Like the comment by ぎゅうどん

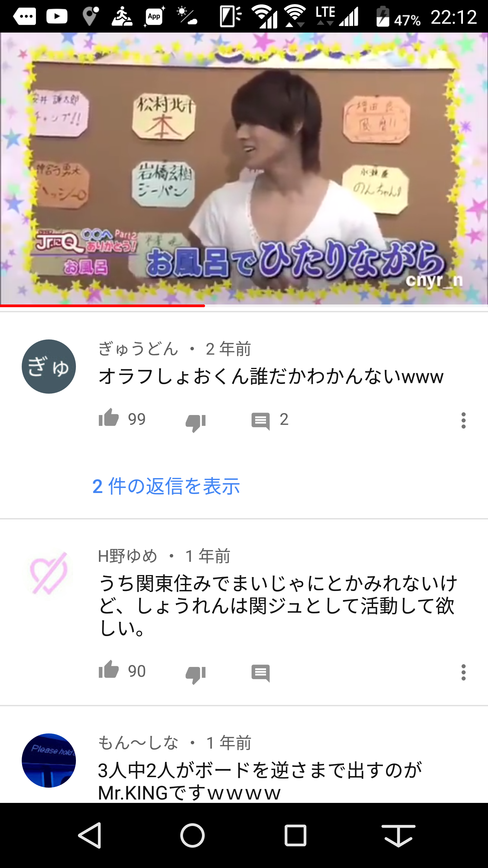click(x=108, y=419)
